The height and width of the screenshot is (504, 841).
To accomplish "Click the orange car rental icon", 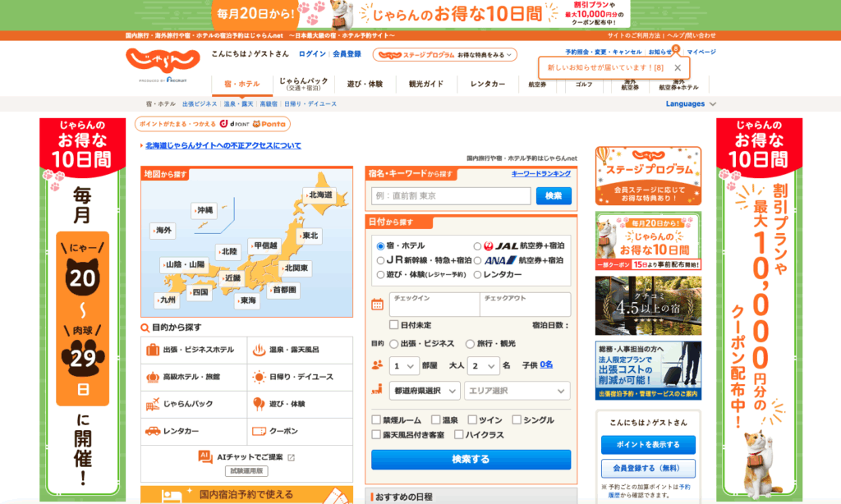I will pos(153,431).
